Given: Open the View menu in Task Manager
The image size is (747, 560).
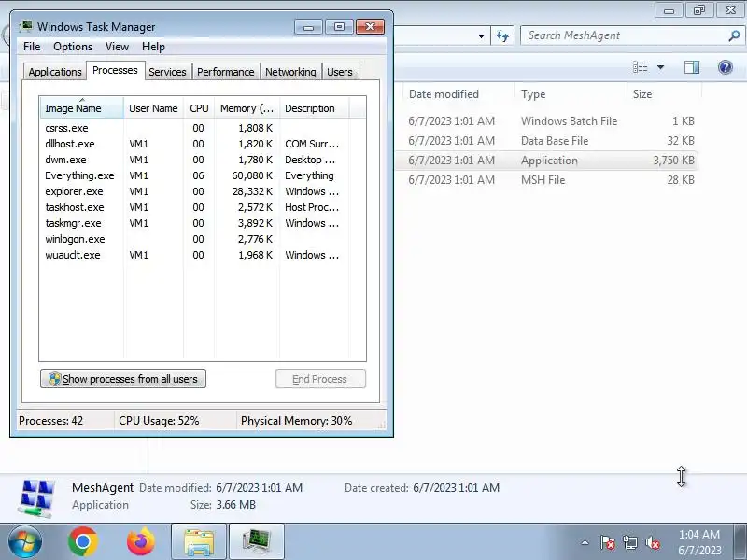Looking at the screenshot, I should click(x=118, y=47).
